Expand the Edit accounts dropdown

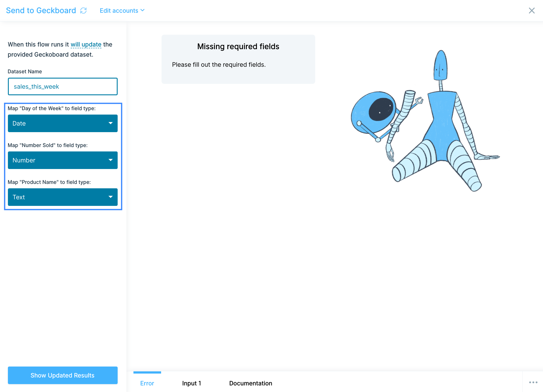click(122, 11)
